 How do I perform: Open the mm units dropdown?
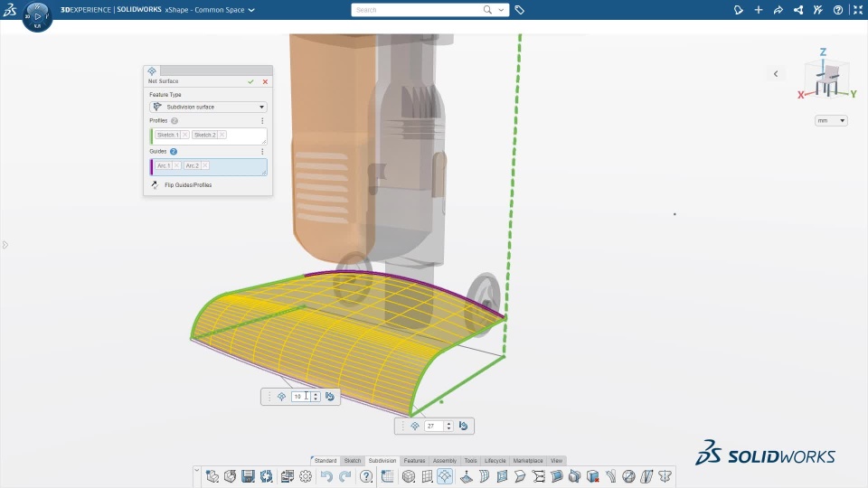831,120
